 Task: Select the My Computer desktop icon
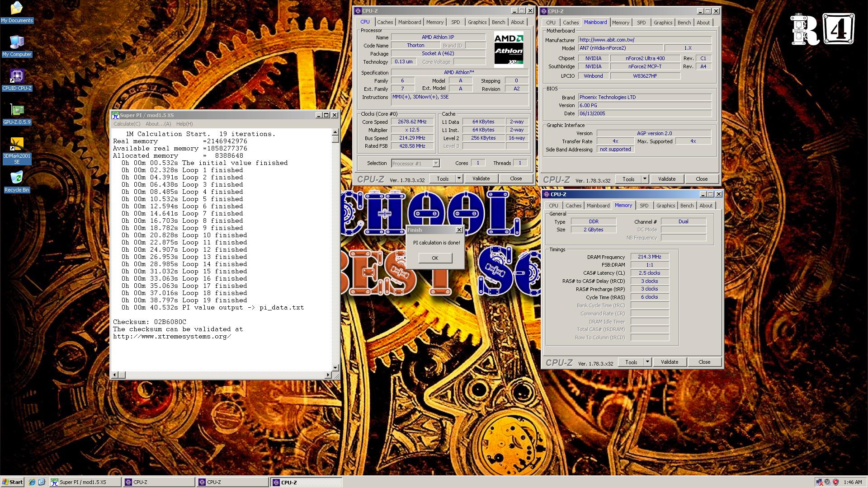point(17,46)
